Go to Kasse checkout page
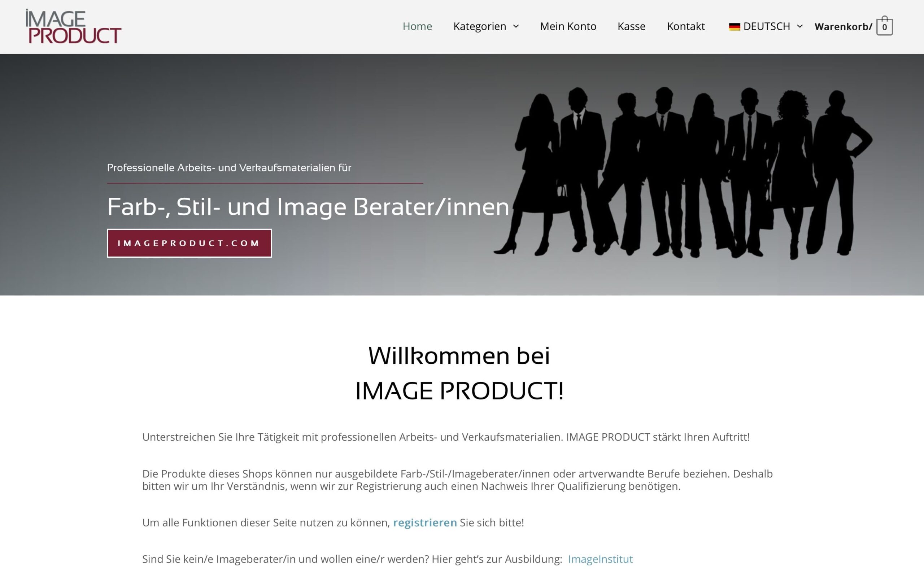The image size is (924, 586). (631, 26)
